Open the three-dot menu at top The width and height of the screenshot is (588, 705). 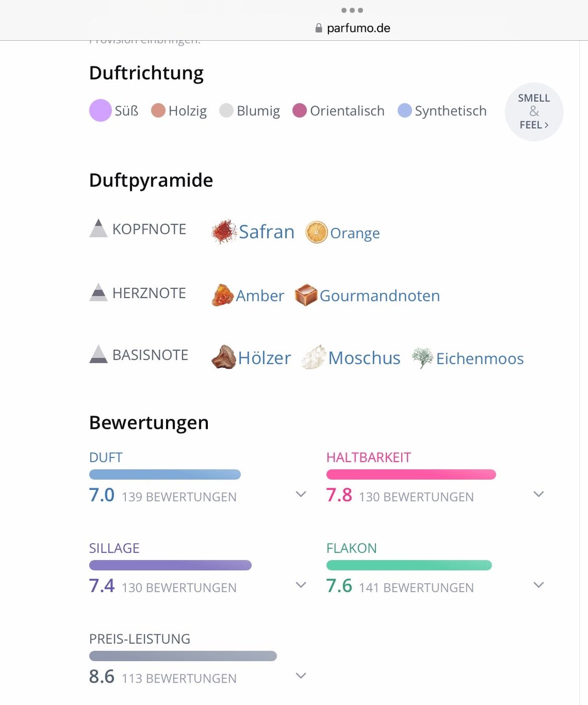(x=352, y=10)
